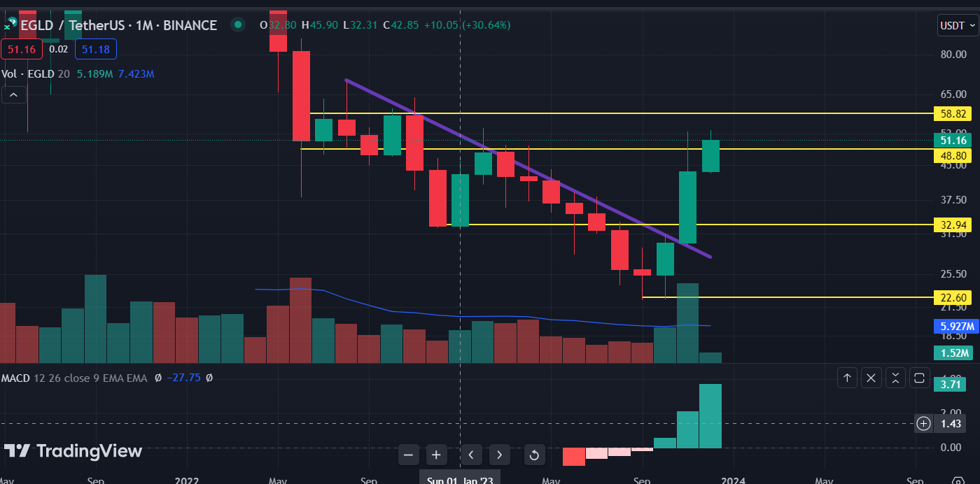Click the blue 51.18 buy price button
The height and width of the screenshot is (484, 980).
pos(96,49)
